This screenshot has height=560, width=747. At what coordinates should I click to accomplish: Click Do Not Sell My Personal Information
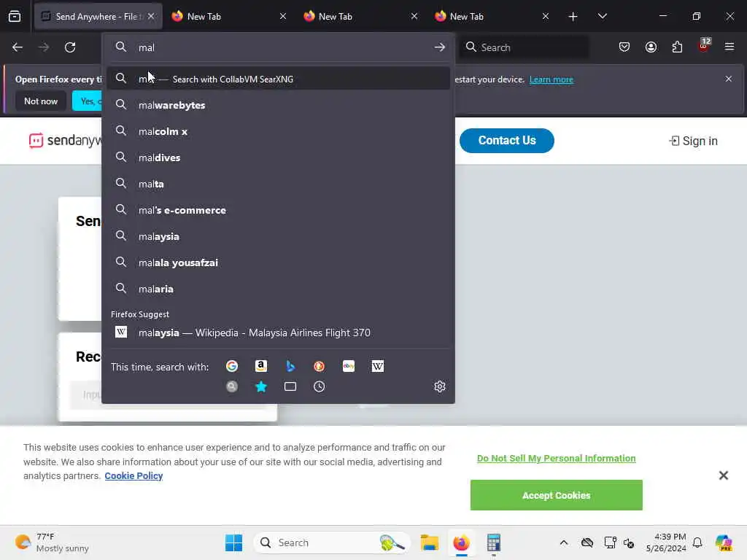point(556,458)
